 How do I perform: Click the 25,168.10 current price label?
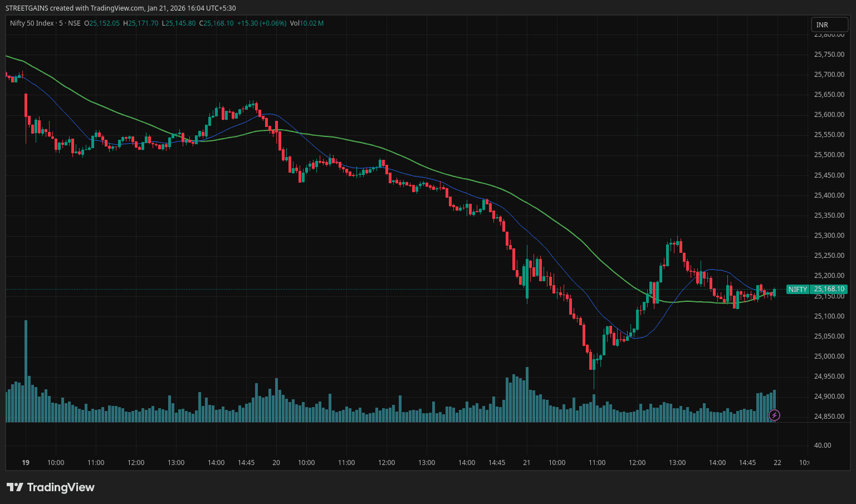pyautogui.click(x=829, y=289)
